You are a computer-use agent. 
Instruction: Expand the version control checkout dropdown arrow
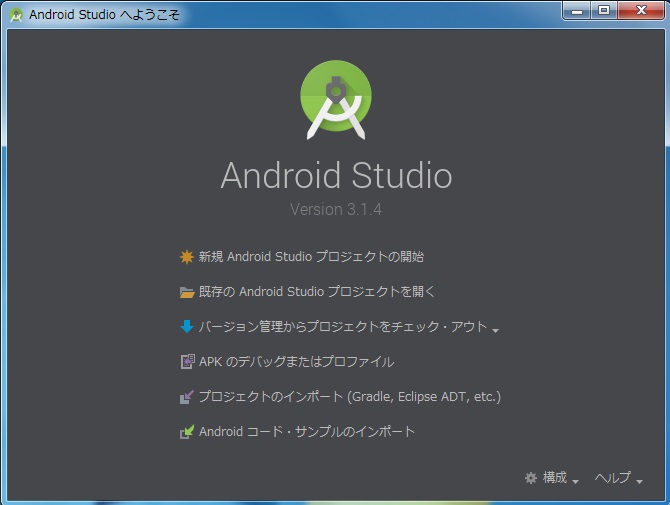point(495,330)
